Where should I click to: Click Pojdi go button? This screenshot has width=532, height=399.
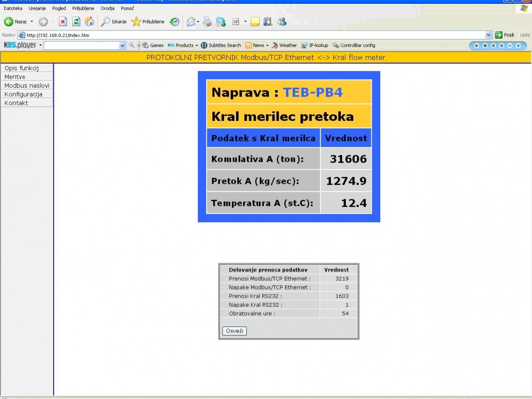[505, 35]
